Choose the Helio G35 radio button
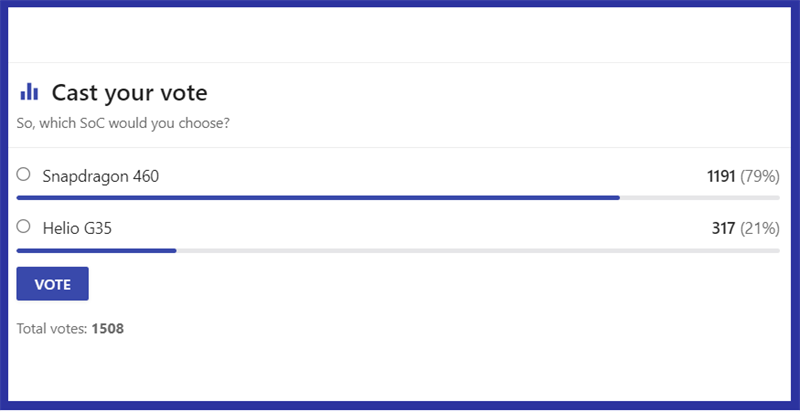800x412 pixels. tap(24, 227)
